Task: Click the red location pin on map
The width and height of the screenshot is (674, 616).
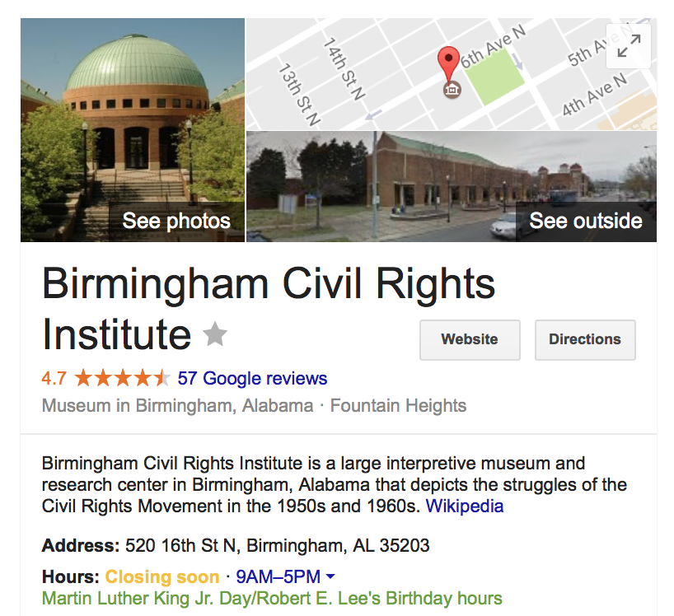Action: click(448, 64)
